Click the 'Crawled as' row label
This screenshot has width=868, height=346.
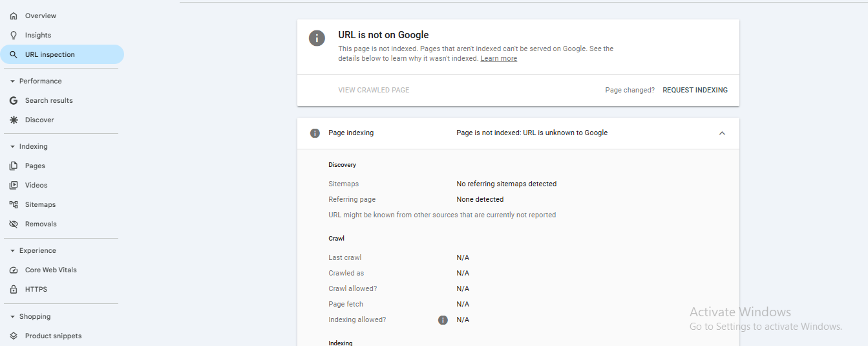click(x=346, y=273)
